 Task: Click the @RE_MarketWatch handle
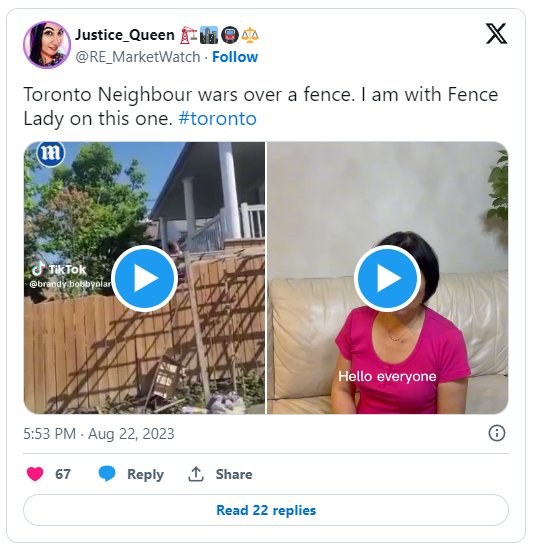point(138,57)
